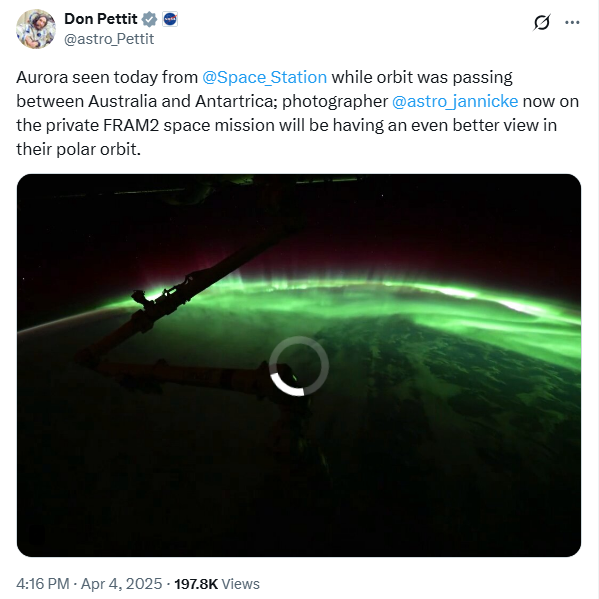Click the tweet text mentioning FRAM2
This screenshot has width=599, height=599.
(x=286, y=125)
